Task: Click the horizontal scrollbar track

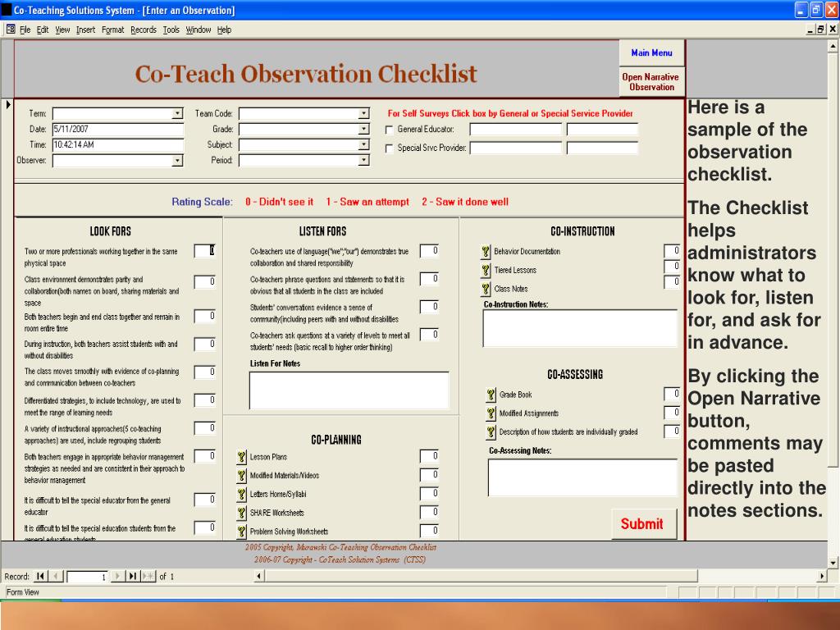Action: (757, 577)
